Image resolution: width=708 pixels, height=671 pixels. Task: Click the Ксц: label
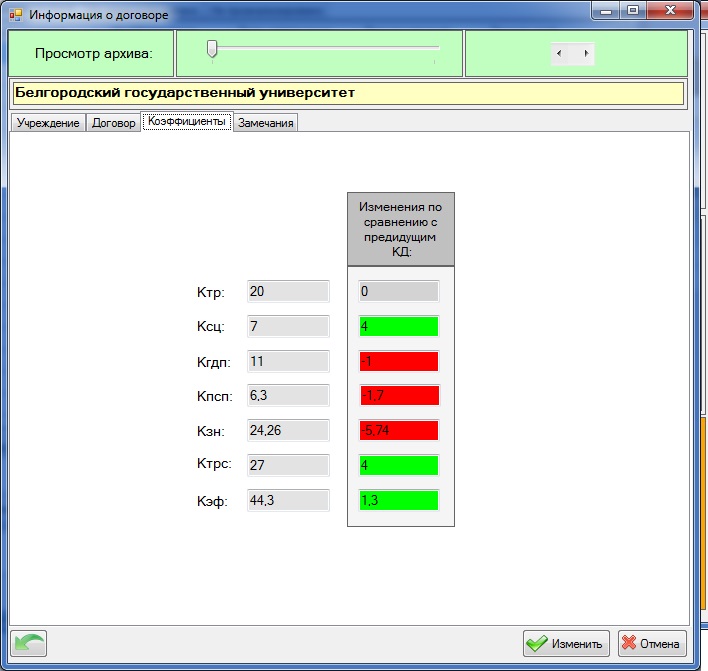click(211, 326)
